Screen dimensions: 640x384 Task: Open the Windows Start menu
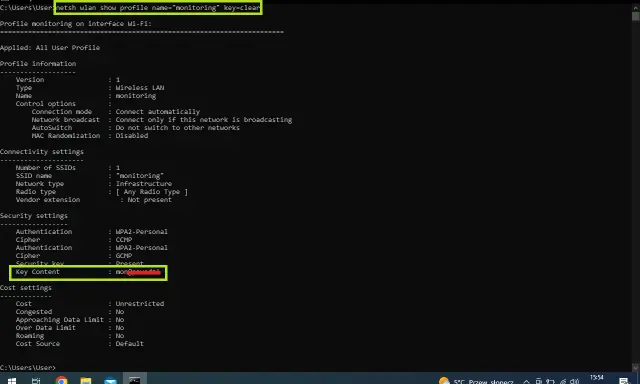click(x=12, y=380)
